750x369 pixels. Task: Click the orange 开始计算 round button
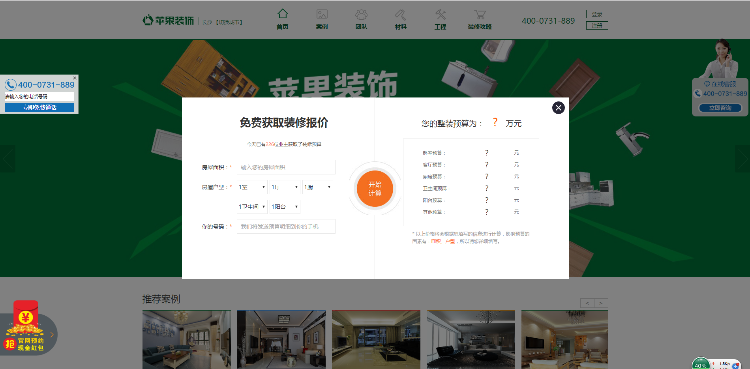375,188
